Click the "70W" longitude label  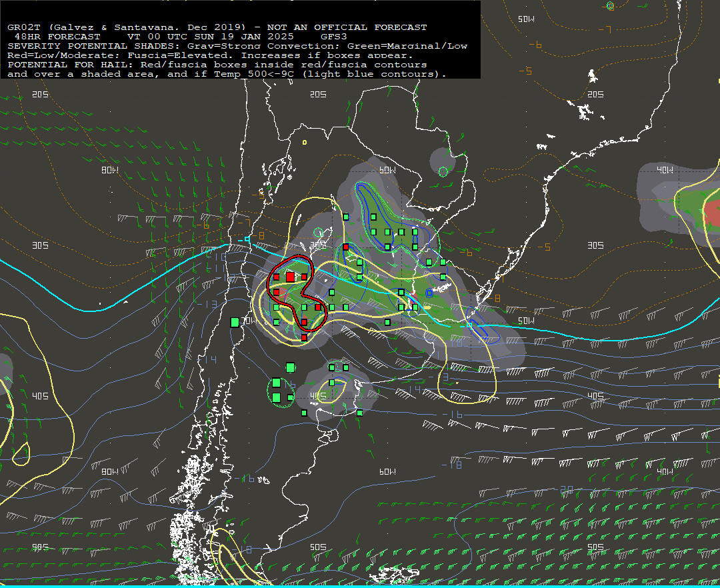click(249, 321)
